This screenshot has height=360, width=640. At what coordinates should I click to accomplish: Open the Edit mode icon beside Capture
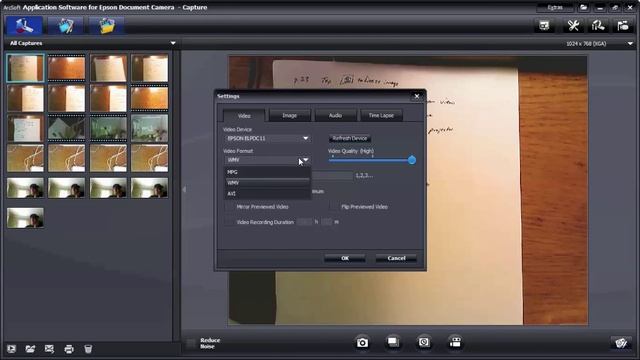click(65, 26)
